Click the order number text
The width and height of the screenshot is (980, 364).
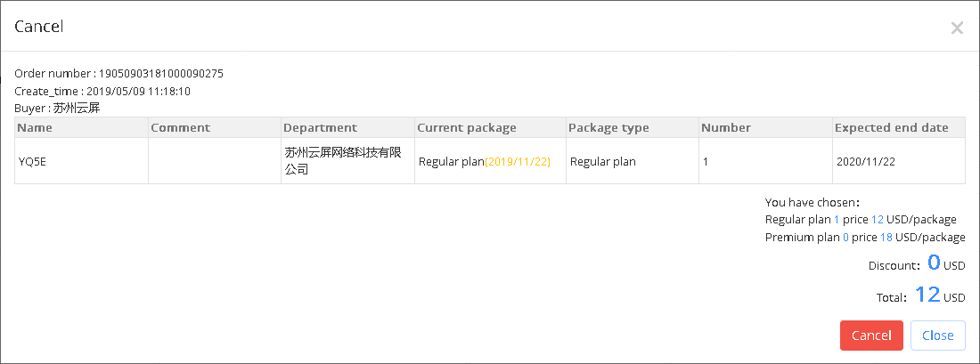coord(118,74)
